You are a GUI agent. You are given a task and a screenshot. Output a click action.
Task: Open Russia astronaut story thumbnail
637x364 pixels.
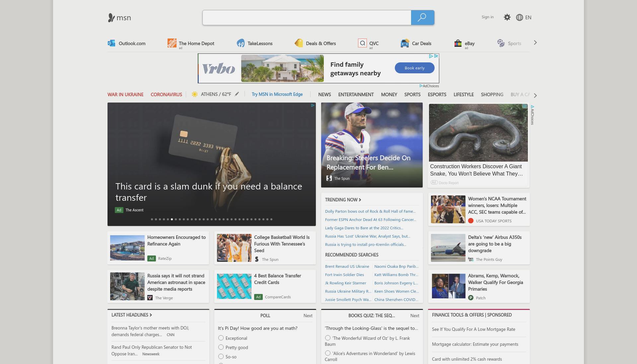point(127,286)
